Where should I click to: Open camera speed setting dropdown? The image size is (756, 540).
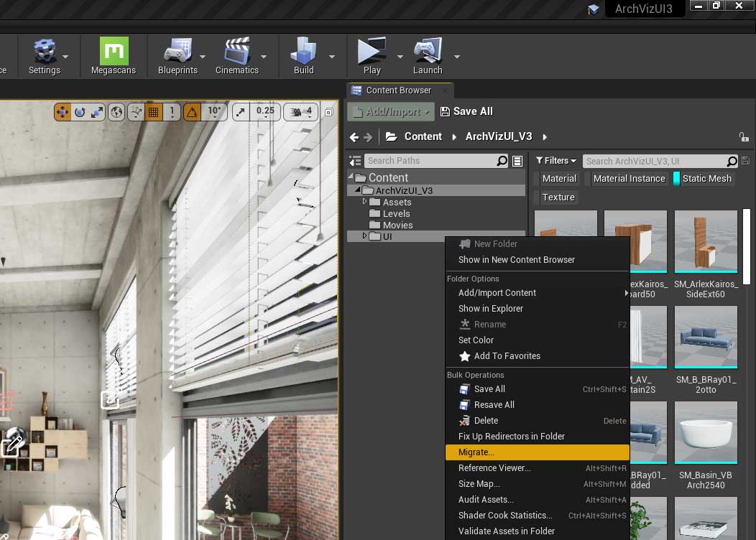[301, 112]
